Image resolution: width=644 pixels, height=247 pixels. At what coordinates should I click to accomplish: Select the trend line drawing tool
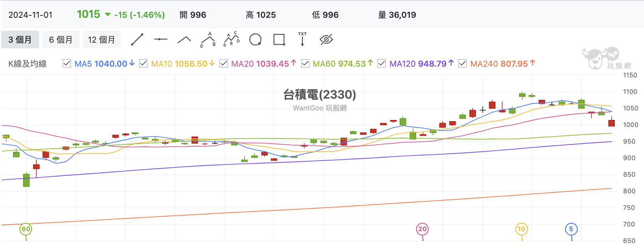click(x=137, y=39)
